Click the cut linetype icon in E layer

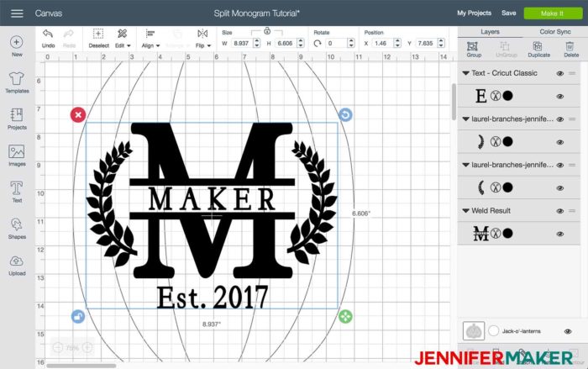[x=496, y=96]
